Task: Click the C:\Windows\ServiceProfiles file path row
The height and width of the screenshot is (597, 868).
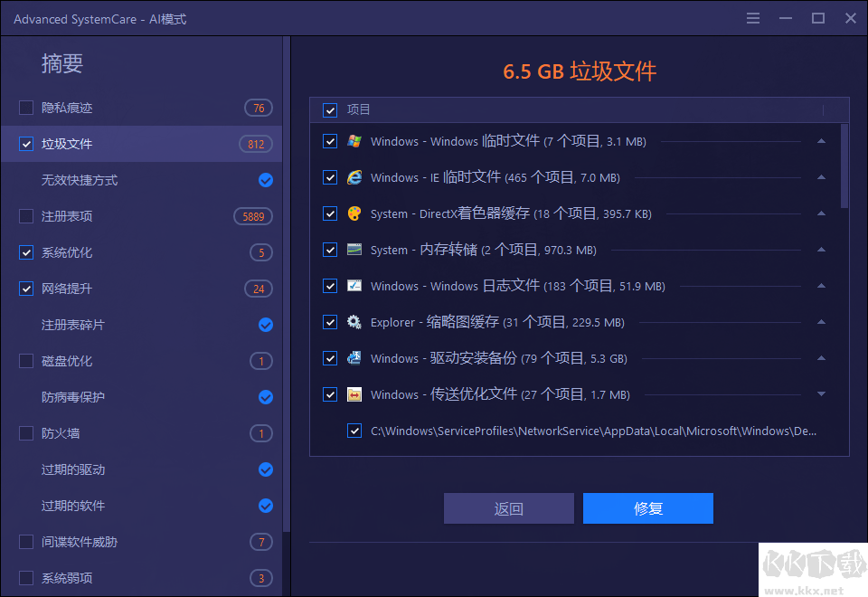Action: coord(593,431)
